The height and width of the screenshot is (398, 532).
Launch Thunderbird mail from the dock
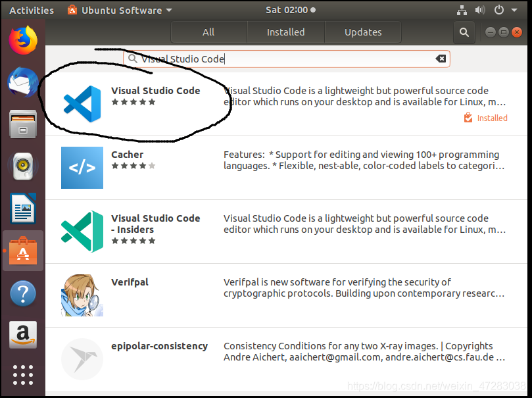point(23,82)
